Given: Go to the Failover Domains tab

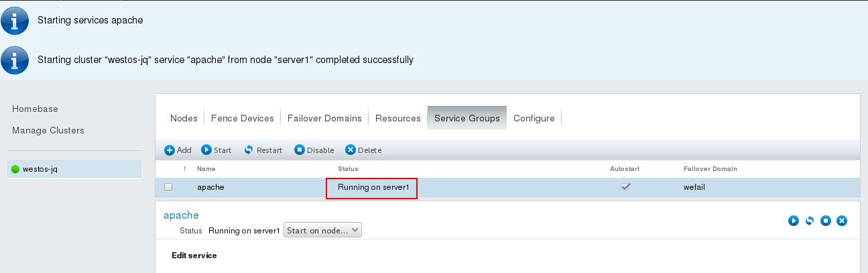Looking at the screenshot, I should [324, 118].
